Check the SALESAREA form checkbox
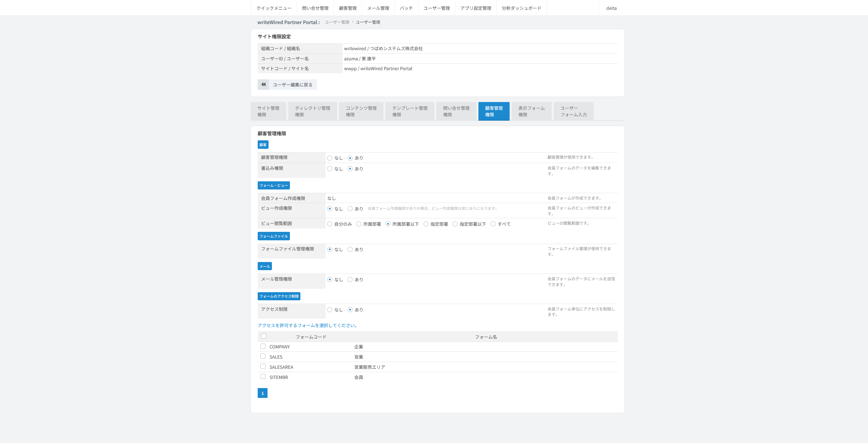Viewport: 868px width, 443px height. (x=263, y=366)
